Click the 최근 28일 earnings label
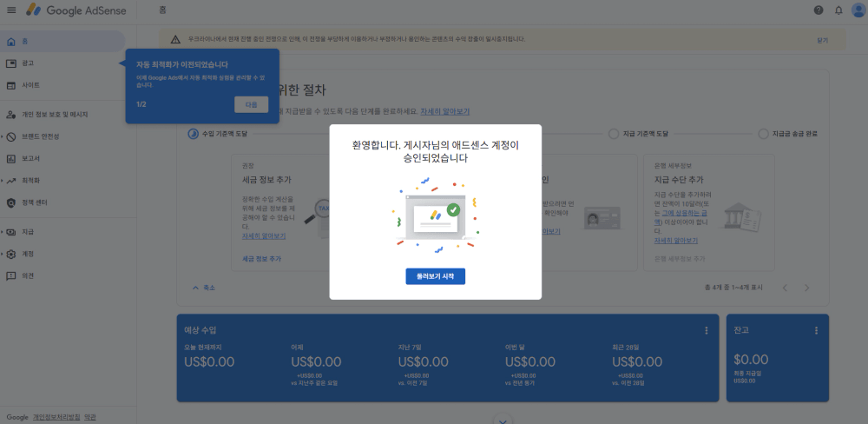Image resolution: width=868 pixels, height=424 pixels. click(x=626, y=347)
